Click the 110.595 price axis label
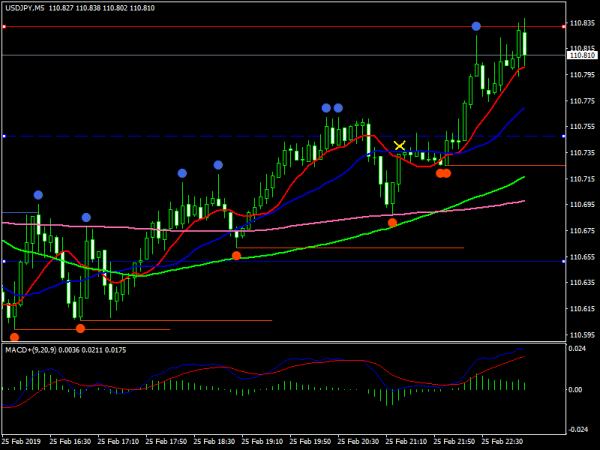600x450 pixels. 582,335
